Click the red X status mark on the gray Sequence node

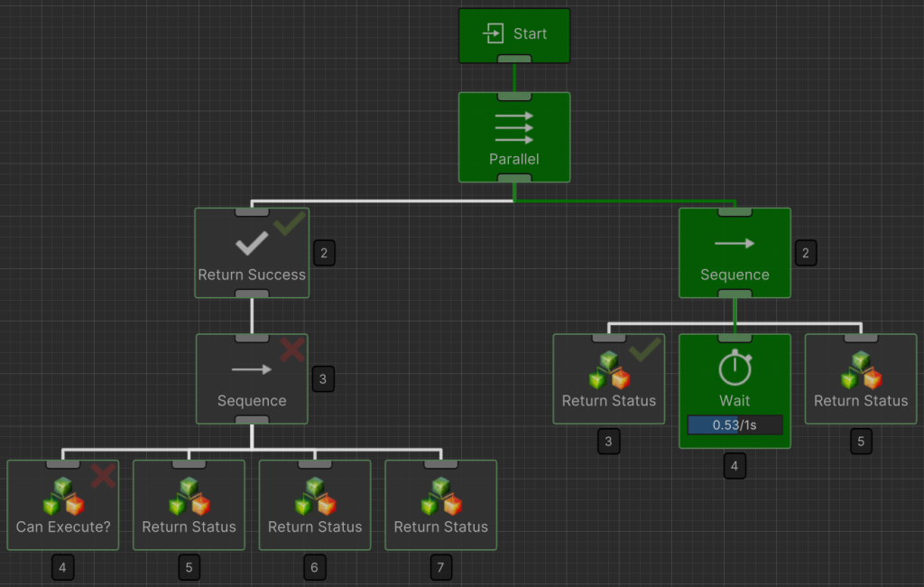coord(291,349)
